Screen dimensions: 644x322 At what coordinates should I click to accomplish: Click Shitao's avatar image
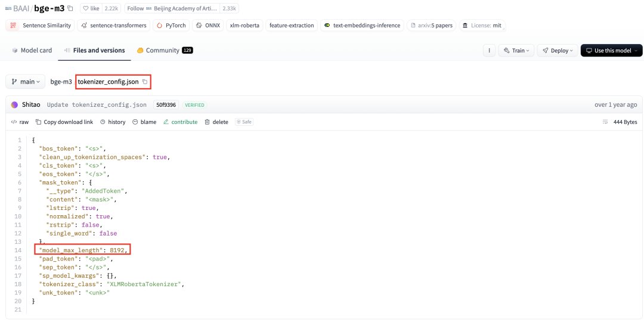[x=15, y=105]
